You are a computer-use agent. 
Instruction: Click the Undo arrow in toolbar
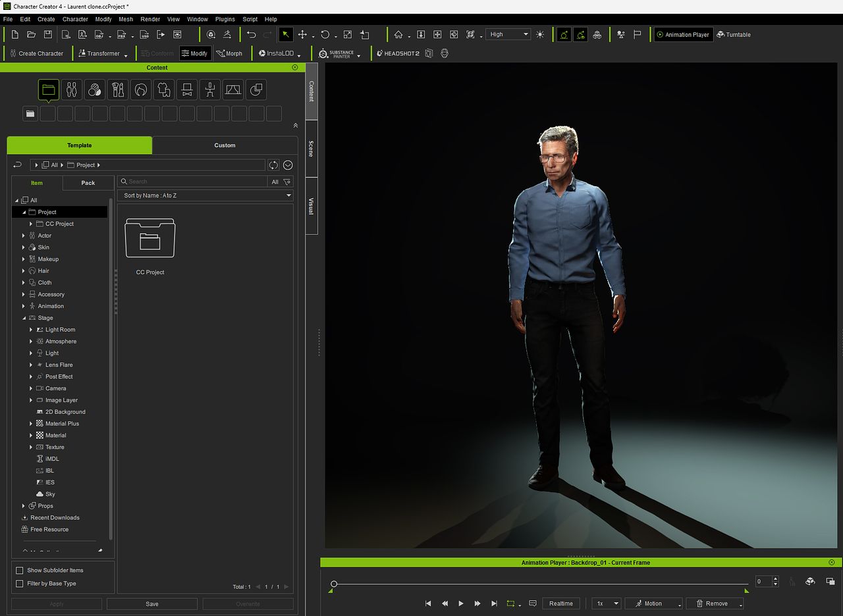tap(251, 34)
